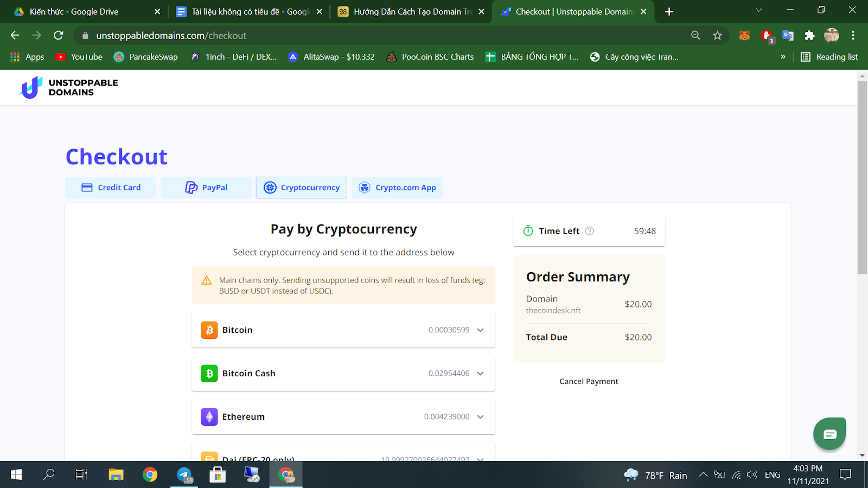Show hidden system tray icons

[x=703, y=475]
